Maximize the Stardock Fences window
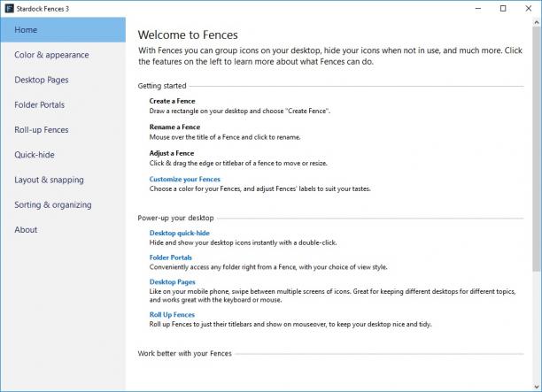 pyautogui.click(x=503, y=9)
